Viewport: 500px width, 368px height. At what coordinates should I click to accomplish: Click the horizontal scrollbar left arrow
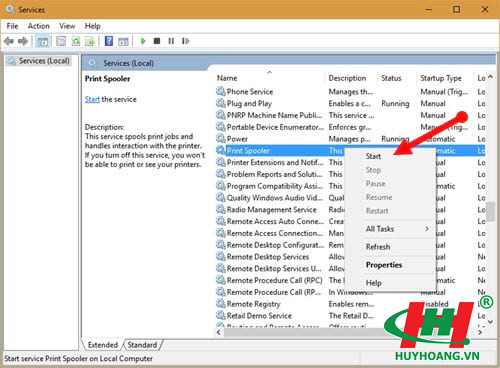coord(219,332)
